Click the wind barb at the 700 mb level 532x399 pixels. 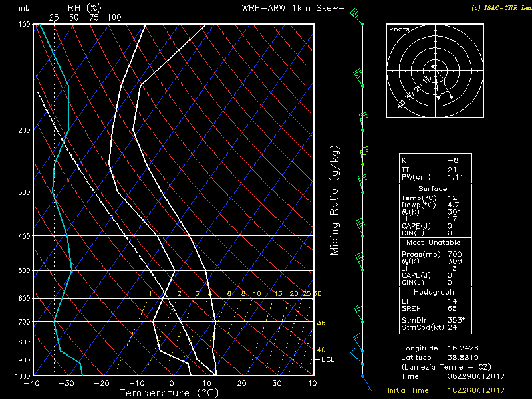tap(358, 314)
